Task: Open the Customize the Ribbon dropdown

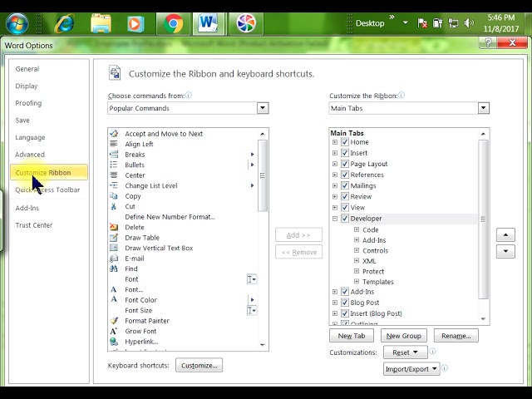Action: pyautogui.click(x=484, y=108)
